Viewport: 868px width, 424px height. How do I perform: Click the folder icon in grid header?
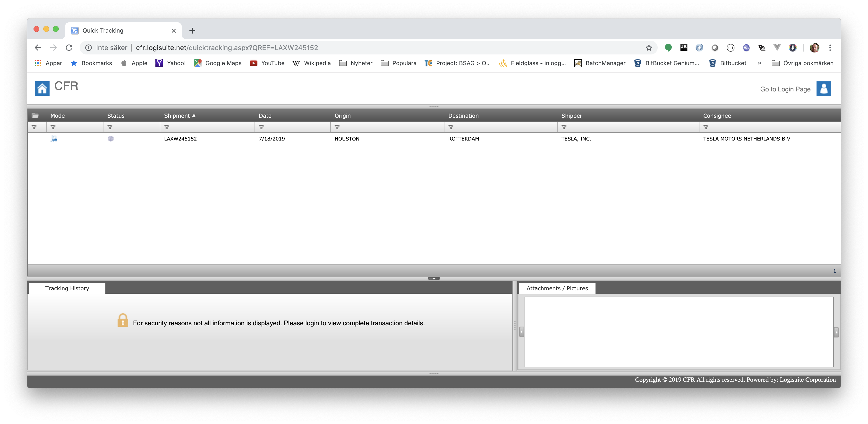coord(35,116)
